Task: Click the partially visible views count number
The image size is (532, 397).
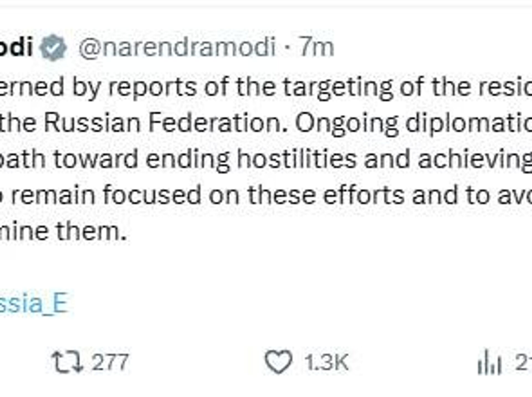Action: pyautogui.click(x=523, y=362)
